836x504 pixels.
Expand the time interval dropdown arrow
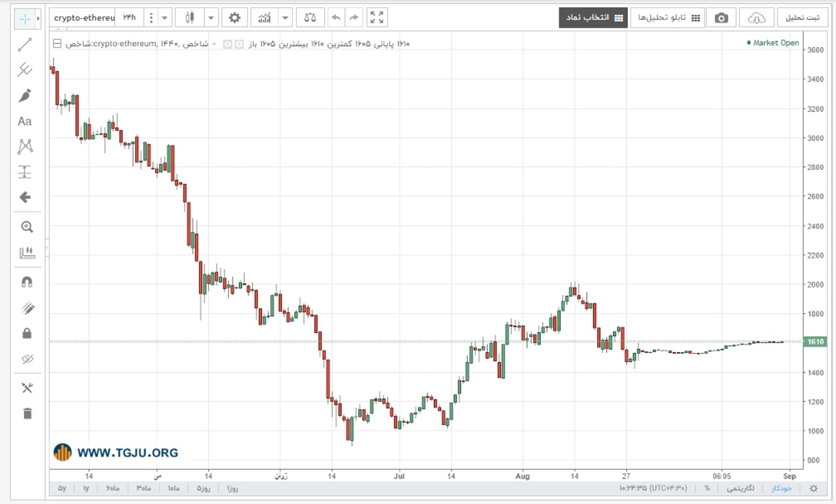[165, 18]
